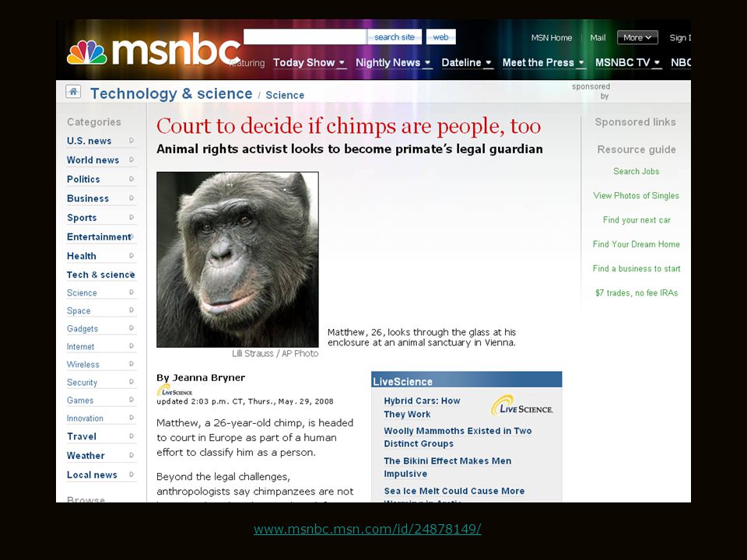This screenshot has height=560, width=747.
Task: Click the LiveScience logo in the LiveScience box
Action: point(522,406)
